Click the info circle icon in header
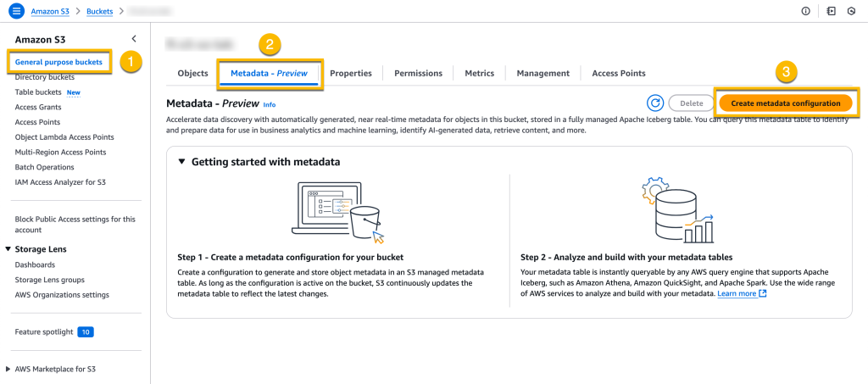The height and width of the screenshot is (384, 868). tap(806, 11)
